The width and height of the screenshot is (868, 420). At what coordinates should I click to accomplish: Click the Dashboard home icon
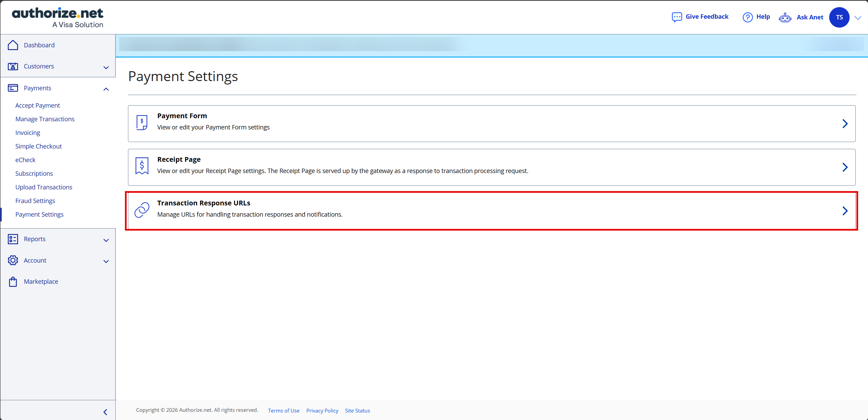(13, 45)
